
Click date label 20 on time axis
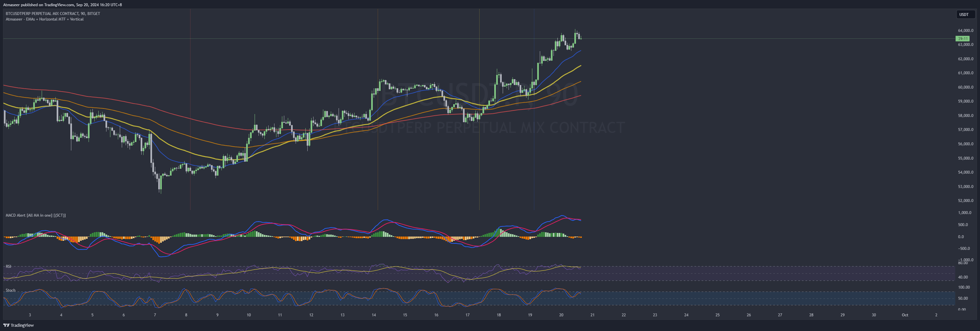561,315
